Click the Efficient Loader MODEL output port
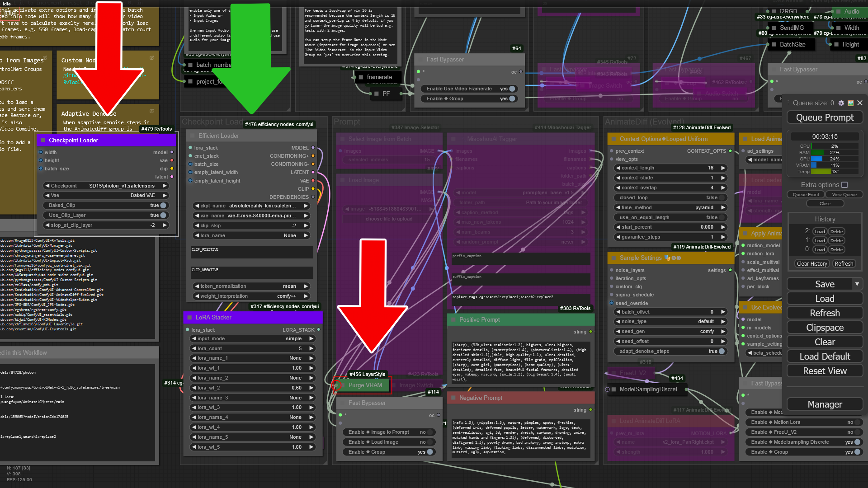 (313, 148)
